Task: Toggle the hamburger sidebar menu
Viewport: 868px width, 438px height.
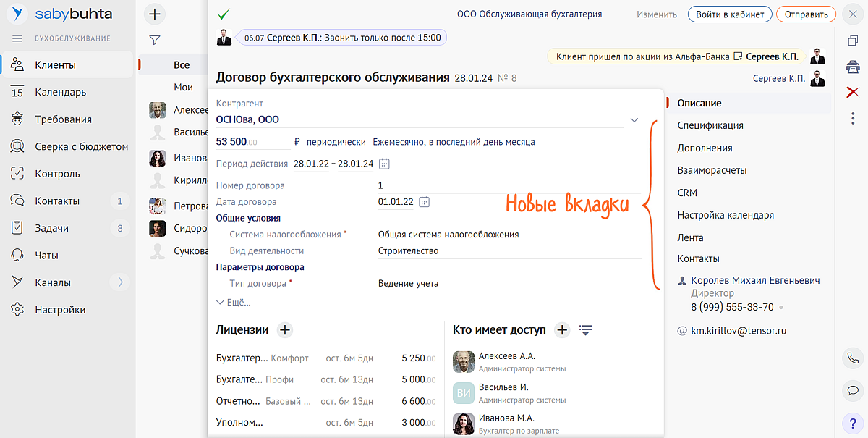Action: 17,38
